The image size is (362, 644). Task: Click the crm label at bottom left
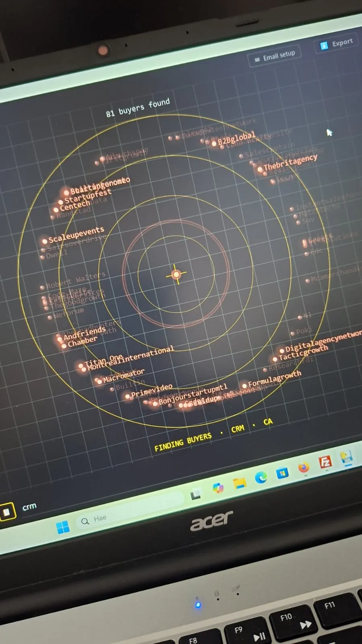click(x=29, y=506)
